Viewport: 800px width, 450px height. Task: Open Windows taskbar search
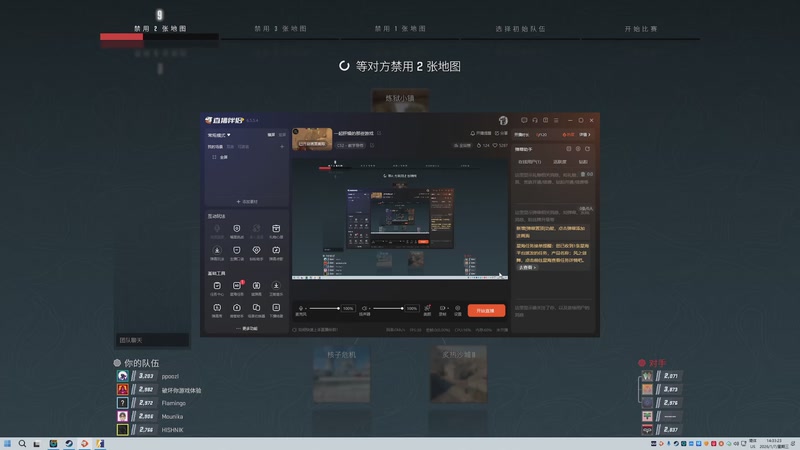[x=22, y=444]
